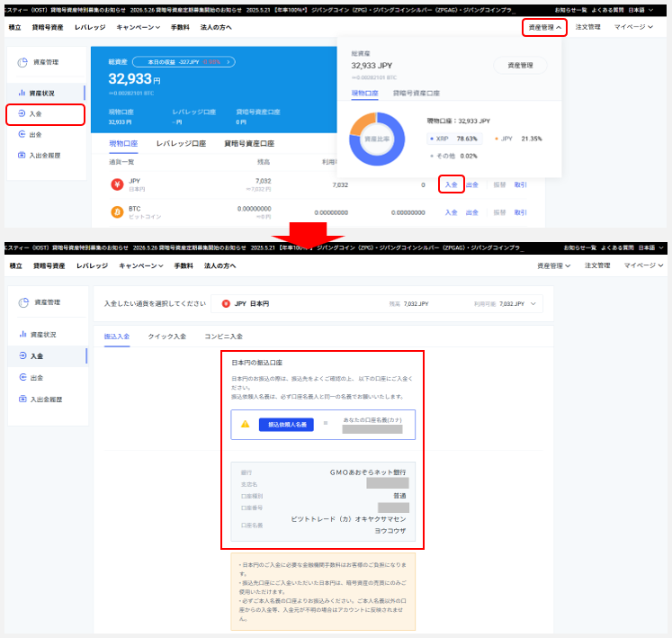Click the JPY 21.35% legend entry
This screenshot has height=638, width=672.
517,139
